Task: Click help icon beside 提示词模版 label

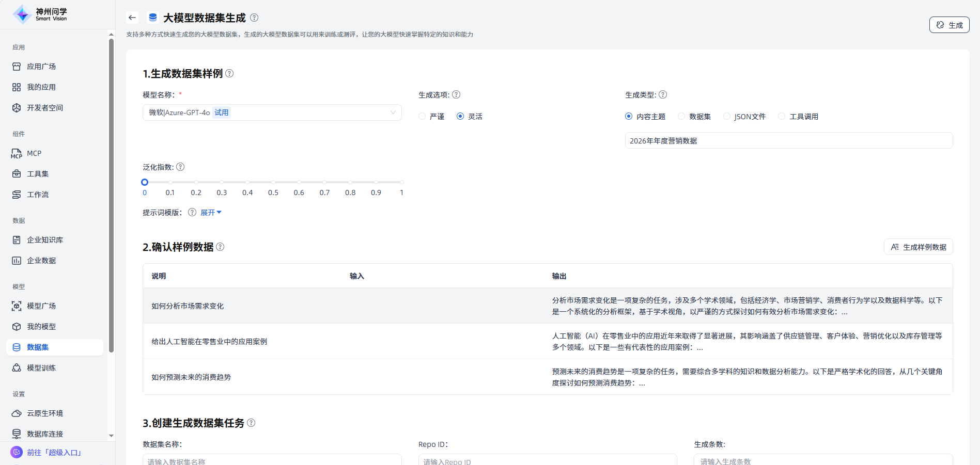Action: tap(192, 212)
